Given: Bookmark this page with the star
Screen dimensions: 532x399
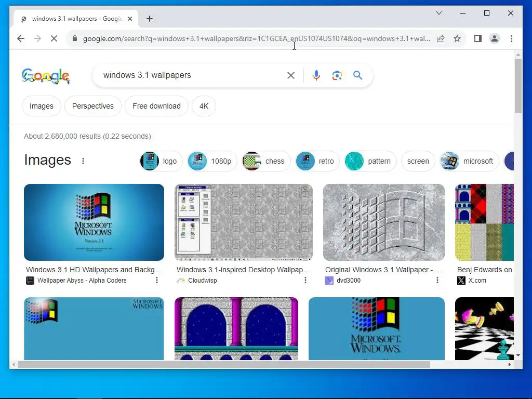Looking at the screenshot, I should pyautogui.click(x=457, y=38).
